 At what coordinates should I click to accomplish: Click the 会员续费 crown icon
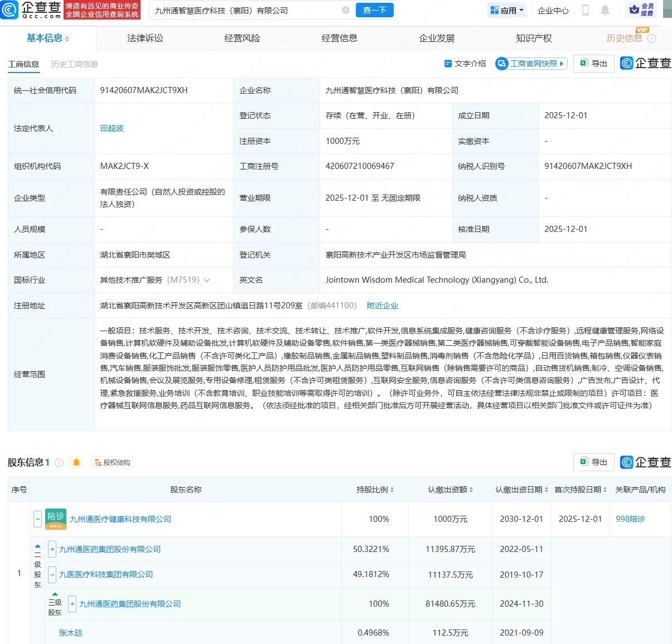635,10
